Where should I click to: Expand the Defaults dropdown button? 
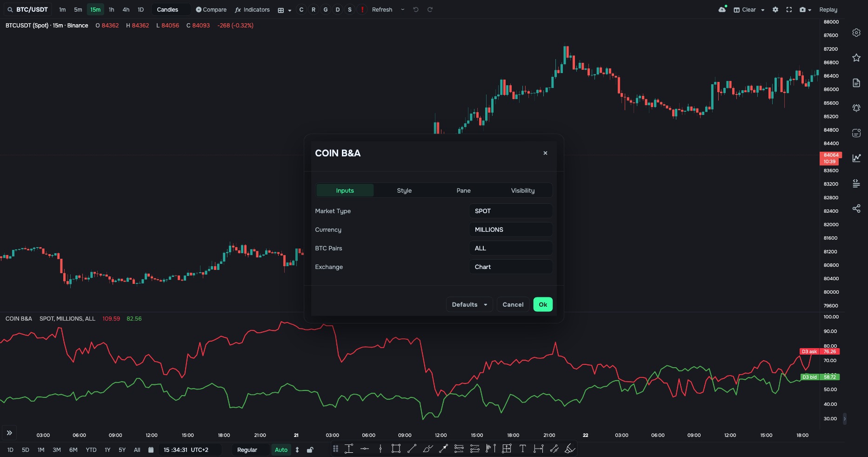click(469, 304)
